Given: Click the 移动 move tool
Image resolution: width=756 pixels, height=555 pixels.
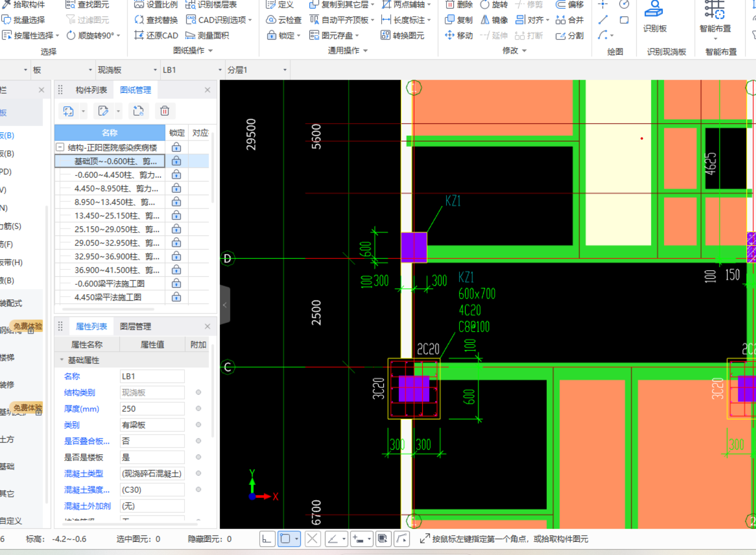Looking at the screenshot, I should tap(459, 35).
